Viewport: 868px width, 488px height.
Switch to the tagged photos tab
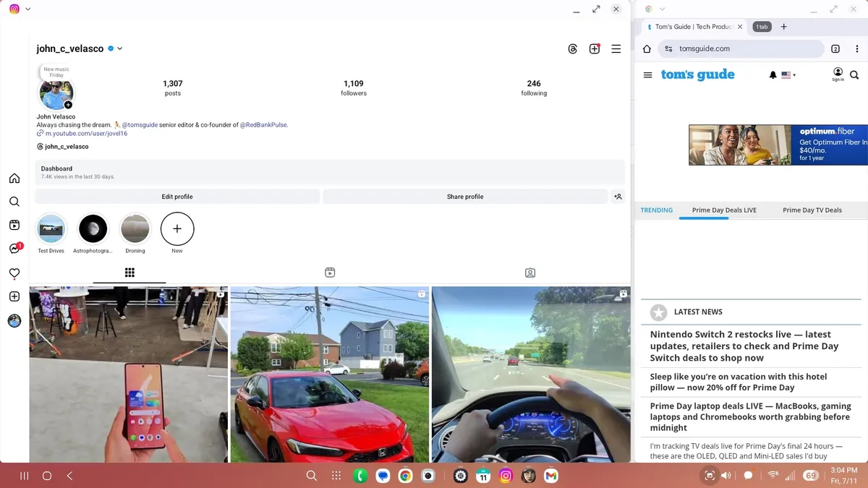click(530, 273)
